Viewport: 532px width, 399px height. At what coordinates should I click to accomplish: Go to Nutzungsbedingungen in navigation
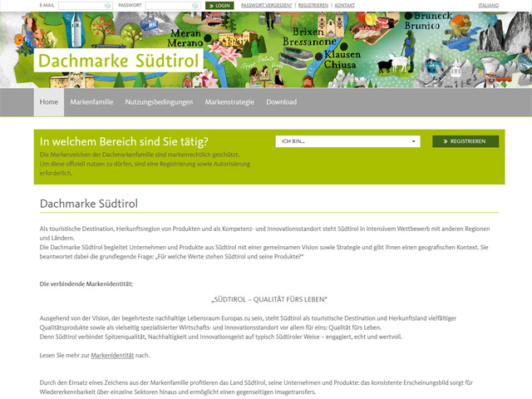click(159, 102)
